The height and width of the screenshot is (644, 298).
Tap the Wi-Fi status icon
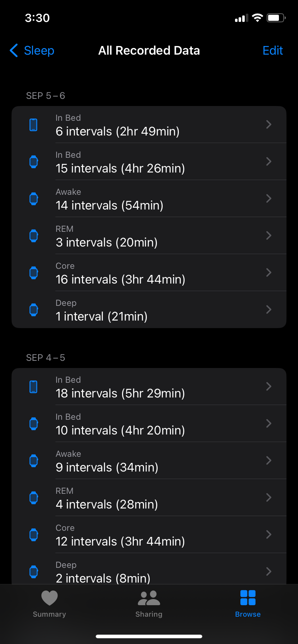pos(257,18)
